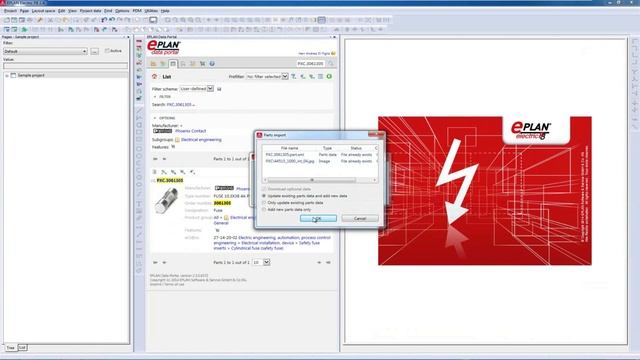Open the Phoenix Contact manufacturer link
The image size is (640, 360).
point(191,131)
